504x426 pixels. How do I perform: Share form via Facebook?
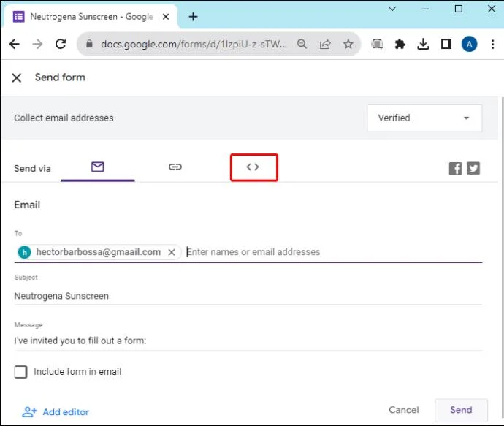455,169
